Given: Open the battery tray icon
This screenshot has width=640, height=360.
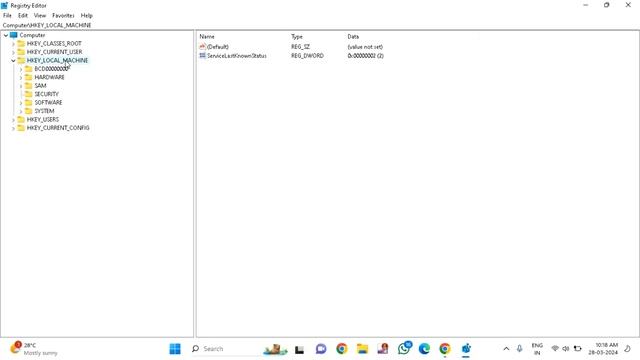Looking at the screenshot, I should tap(578, 349).
